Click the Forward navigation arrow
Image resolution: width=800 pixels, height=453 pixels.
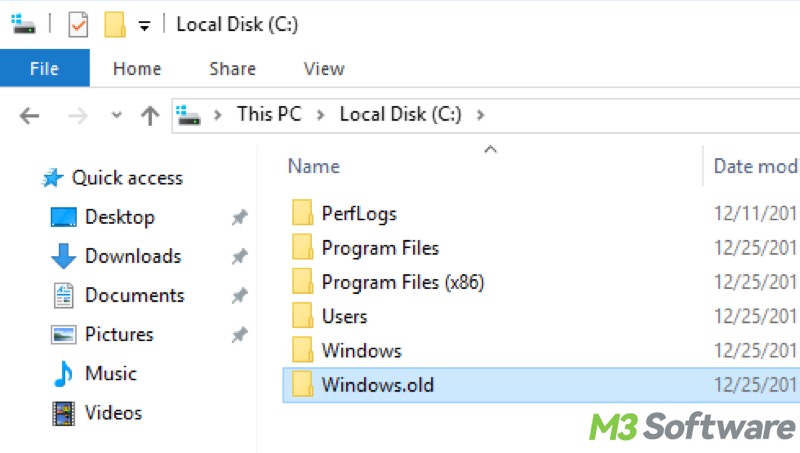point(77,115)
